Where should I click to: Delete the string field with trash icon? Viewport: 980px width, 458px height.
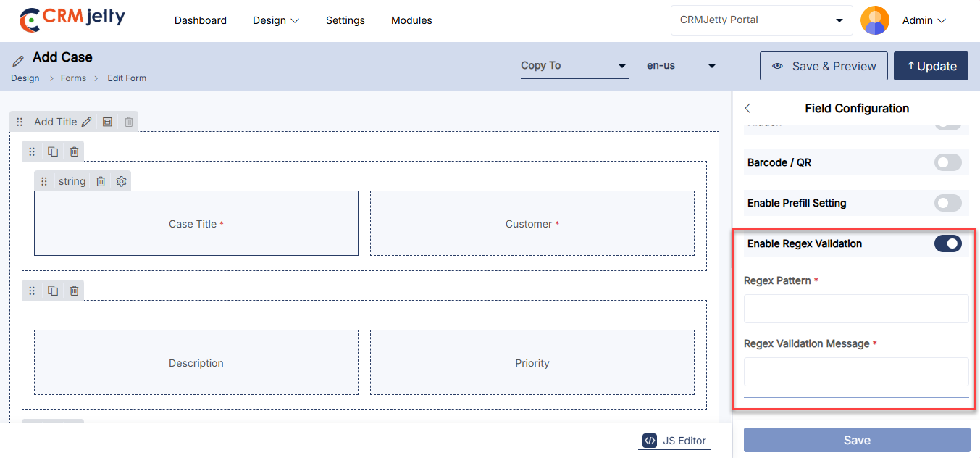(x=101, y=181)
